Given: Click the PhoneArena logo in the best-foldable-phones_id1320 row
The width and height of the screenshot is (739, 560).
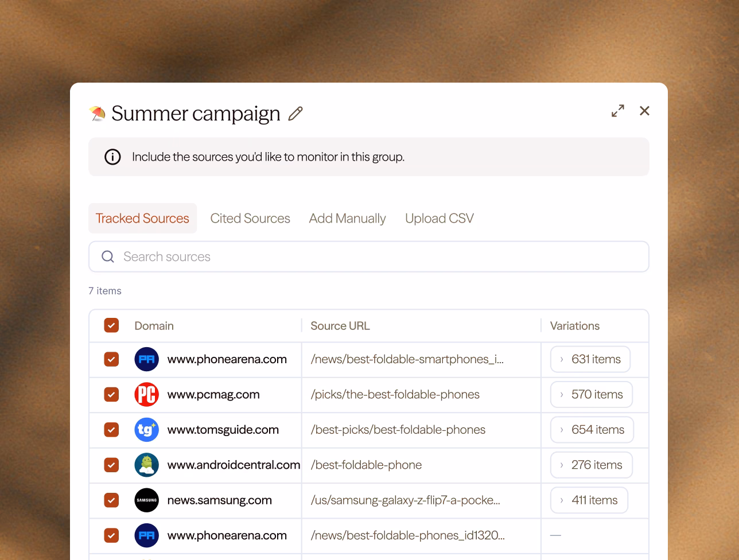Looking at the screenshot, I should pos(146,535).
